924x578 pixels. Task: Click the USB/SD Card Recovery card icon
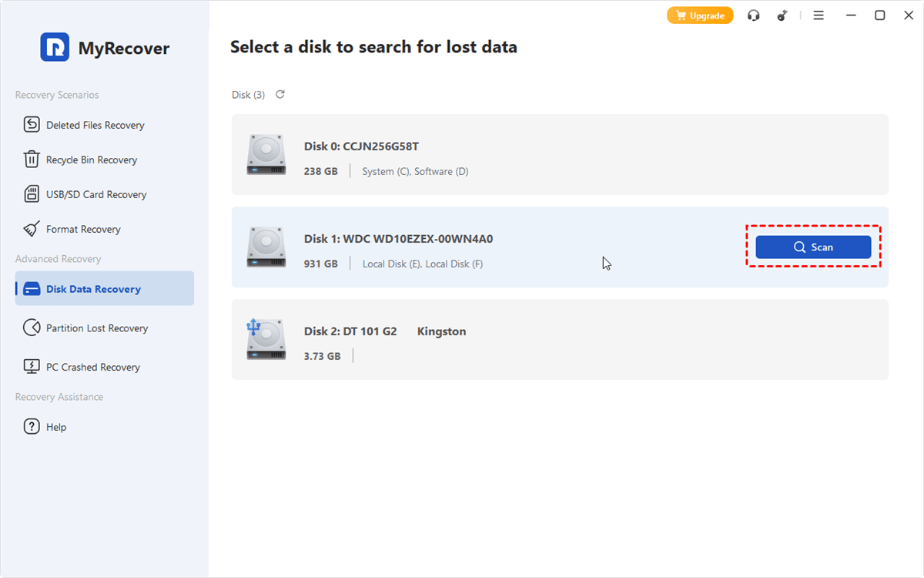[32, 194]
